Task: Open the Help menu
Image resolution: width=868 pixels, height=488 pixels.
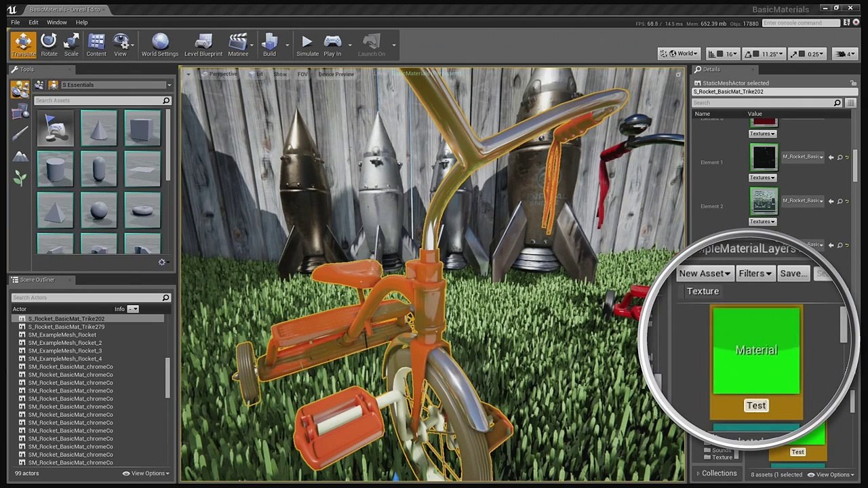Action: point(81,22)
